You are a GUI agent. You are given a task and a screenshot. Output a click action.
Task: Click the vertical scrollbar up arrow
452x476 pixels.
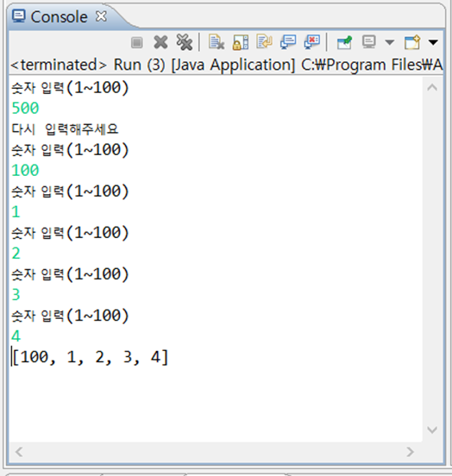(432, 88)
